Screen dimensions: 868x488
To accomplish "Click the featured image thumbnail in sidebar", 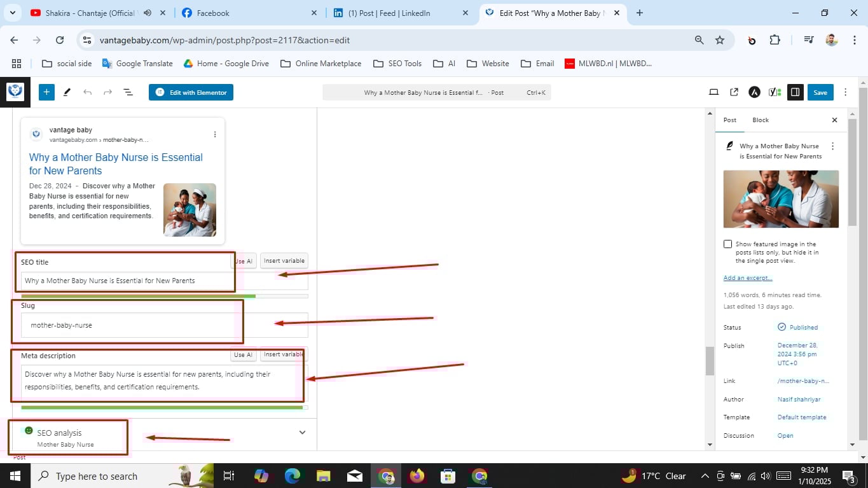I will (781, 199).
